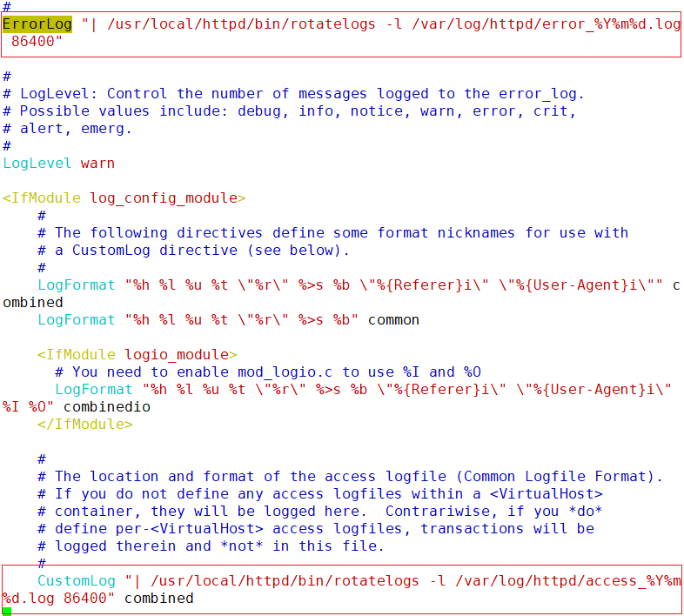The height and width of the screenshot is (616, 684).
Task: Click the comment 'container, they will be logged here'
Action: point(319,512)
